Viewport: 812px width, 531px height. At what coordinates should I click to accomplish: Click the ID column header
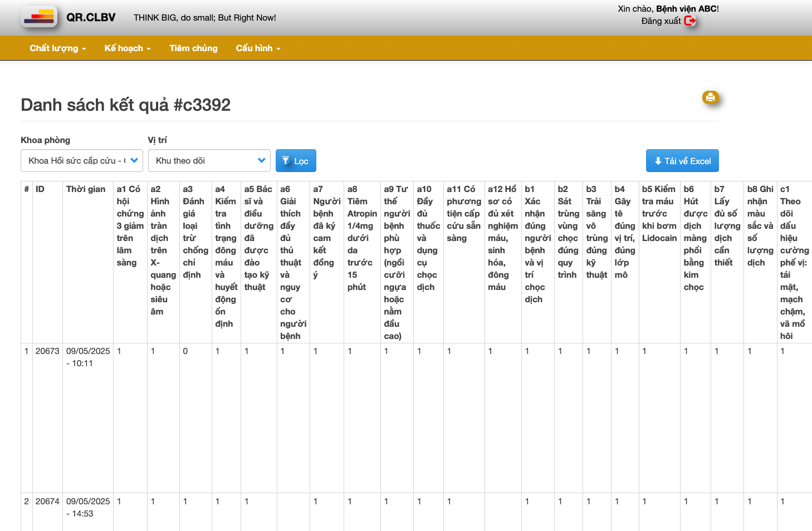[x=40, y=189]
